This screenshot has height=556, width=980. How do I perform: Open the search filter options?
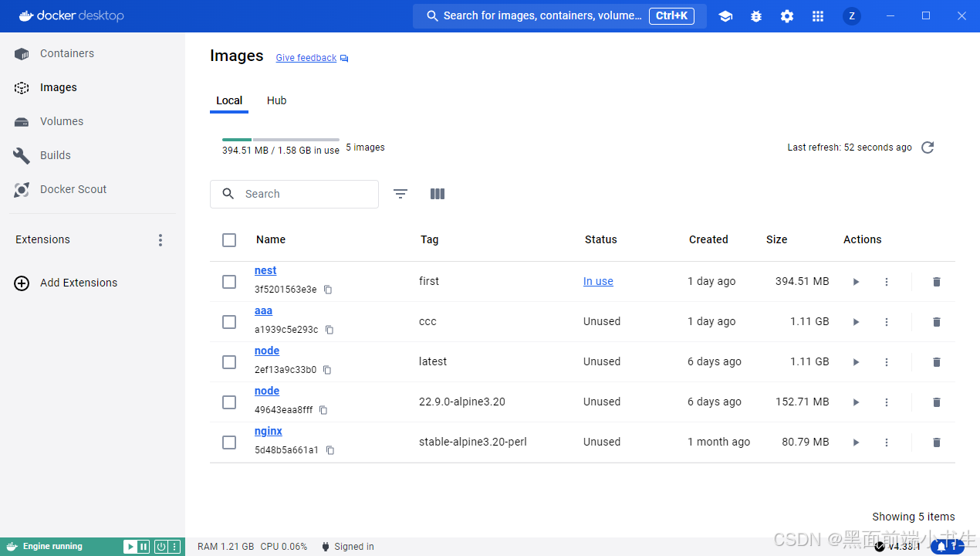click(x=400, y=194)
